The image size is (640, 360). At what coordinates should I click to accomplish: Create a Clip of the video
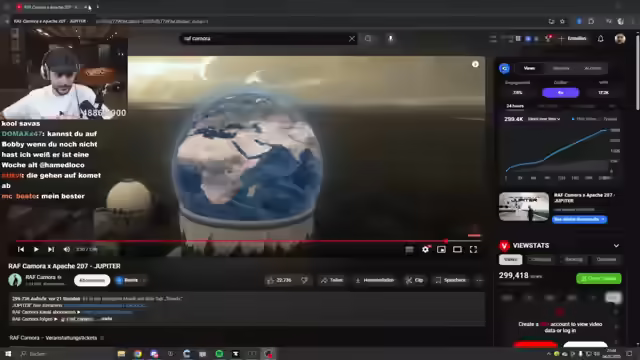click(414, 280)
